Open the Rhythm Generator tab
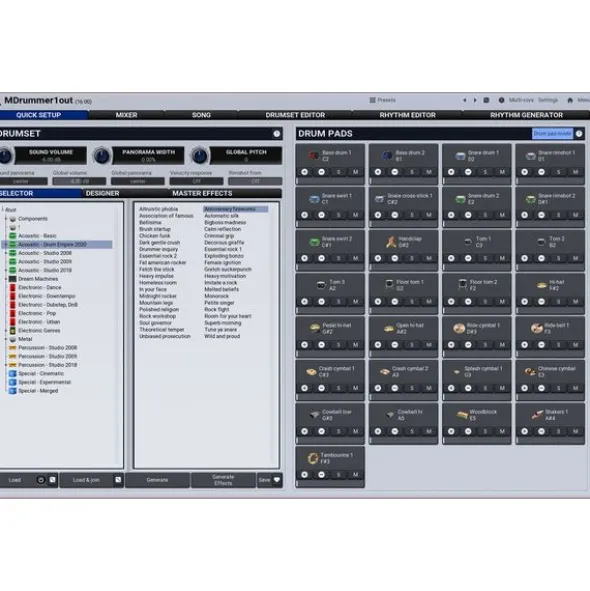The height and width of the screenshot is (591, 590). click(526, 115)
